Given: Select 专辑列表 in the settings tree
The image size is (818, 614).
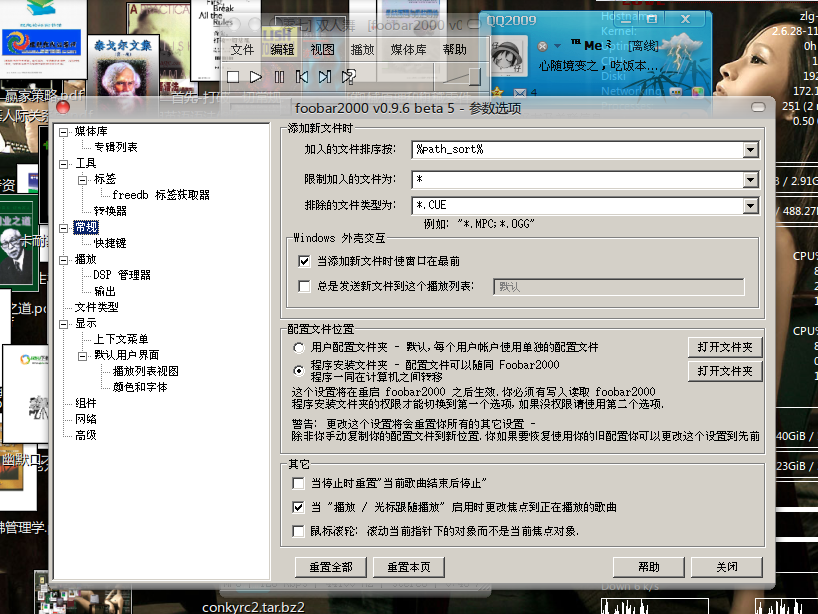Looking at the screenshot, I should coord(116,147).
